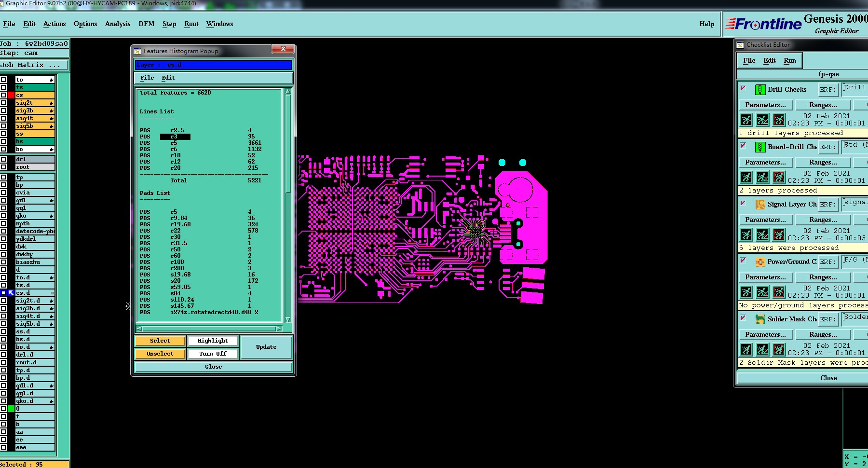The image size is (868, 468).
Task: Click the red-framed running-man icon under Drill Checks
Action: [x=779, y=120]
